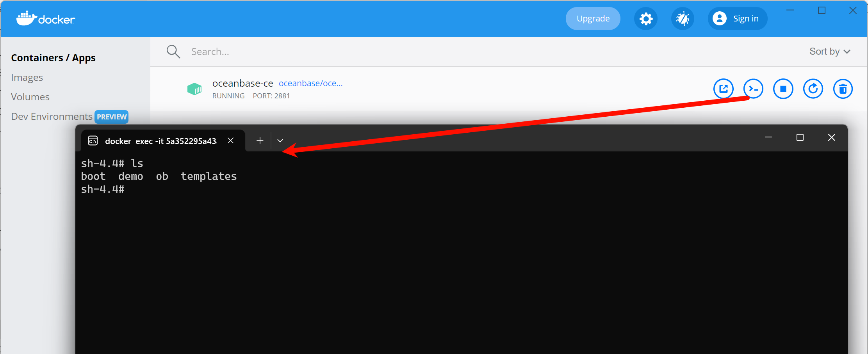
Task: Click 'templates' in terminal output
Action: pyautogui.click(x=209, y=176)
